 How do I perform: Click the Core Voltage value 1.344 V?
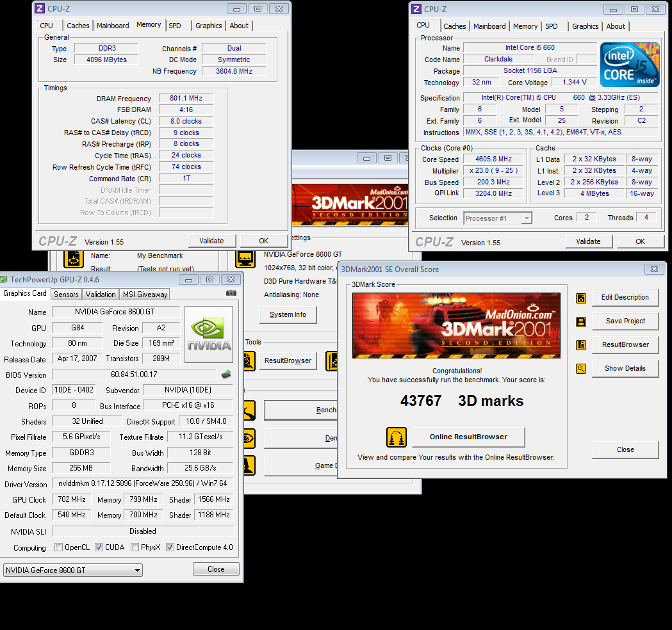pos(575,82)
